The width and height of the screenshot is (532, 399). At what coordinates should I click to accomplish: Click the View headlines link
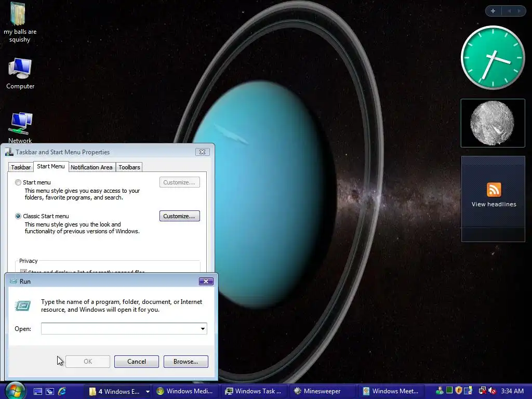494,204
